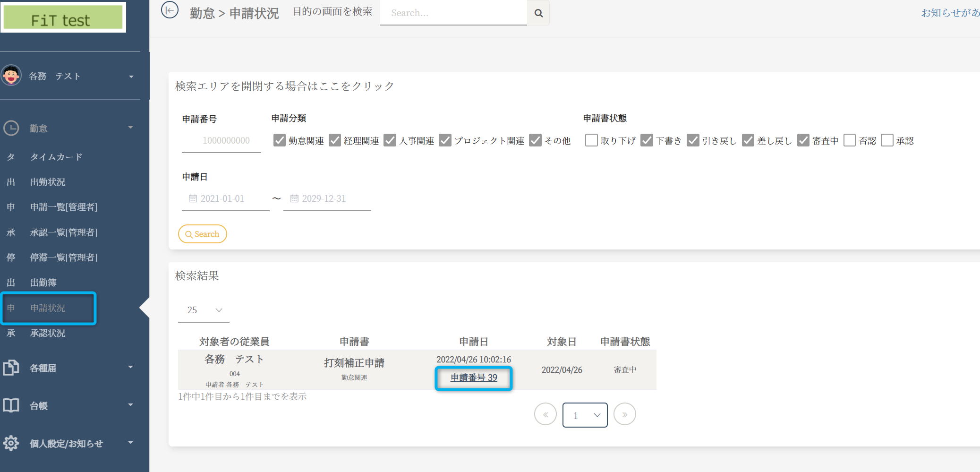Open the 25 rows-per-page dropdown
The height and width of the screenshot is (472, 980).
point(204,310)
